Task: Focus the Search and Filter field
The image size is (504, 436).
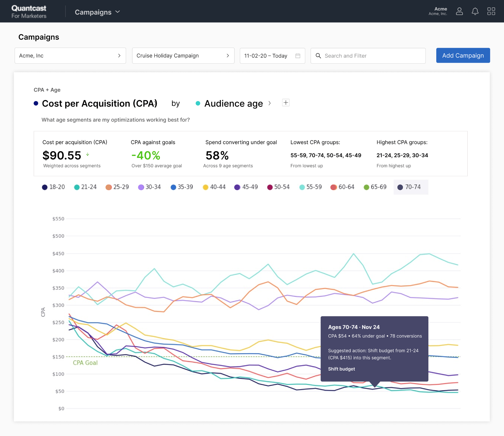Action: pyautogui.click(x=368, y=56)
